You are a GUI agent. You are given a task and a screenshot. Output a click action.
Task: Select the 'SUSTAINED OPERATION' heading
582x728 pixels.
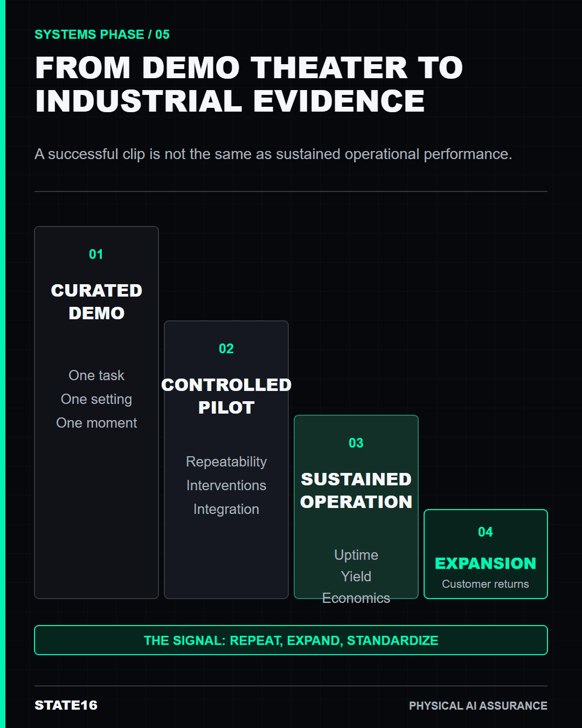click(356, 490)
